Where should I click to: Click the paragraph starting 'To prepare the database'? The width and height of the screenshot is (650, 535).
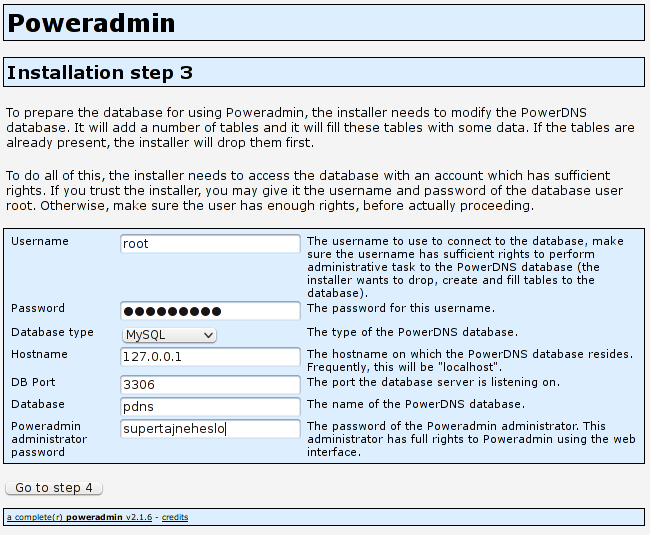[320, 128]
